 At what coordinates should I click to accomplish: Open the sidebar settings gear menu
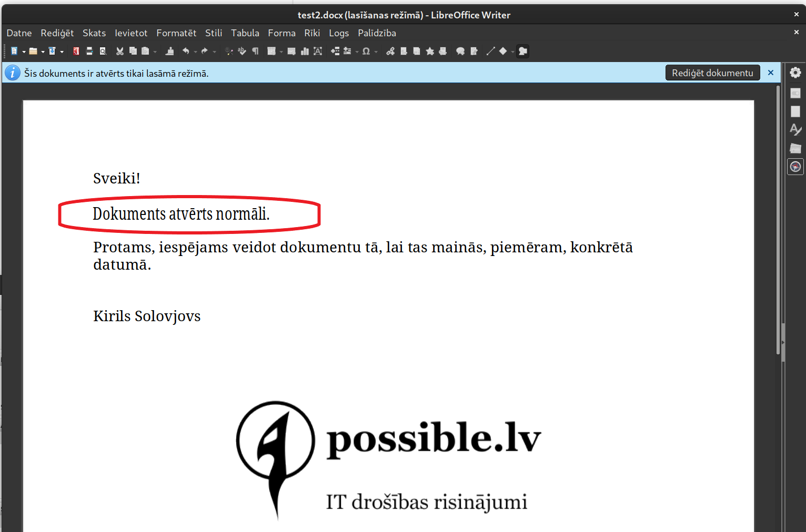coord(795,73)
